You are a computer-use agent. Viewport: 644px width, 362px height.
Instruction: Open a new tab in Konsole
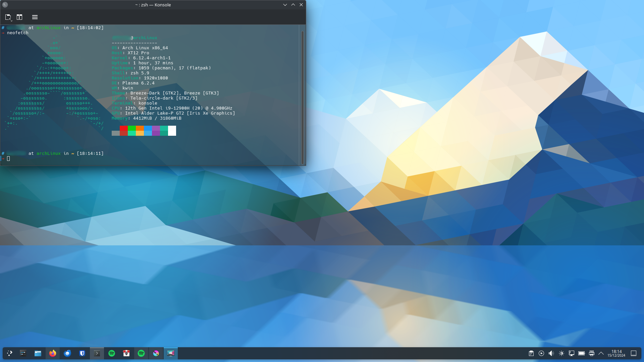[x=8, y=17]
